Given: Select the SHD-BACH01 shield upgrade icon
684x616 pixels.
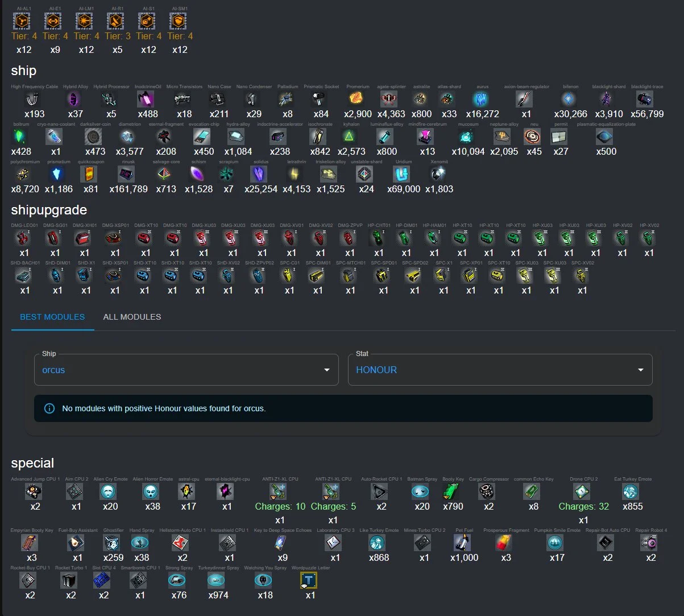Looking at the screenshot, I should (24, 275).
